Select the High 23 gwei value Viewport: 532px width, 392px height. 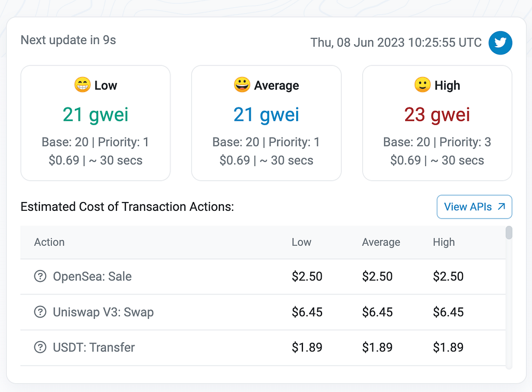[437, 115]
